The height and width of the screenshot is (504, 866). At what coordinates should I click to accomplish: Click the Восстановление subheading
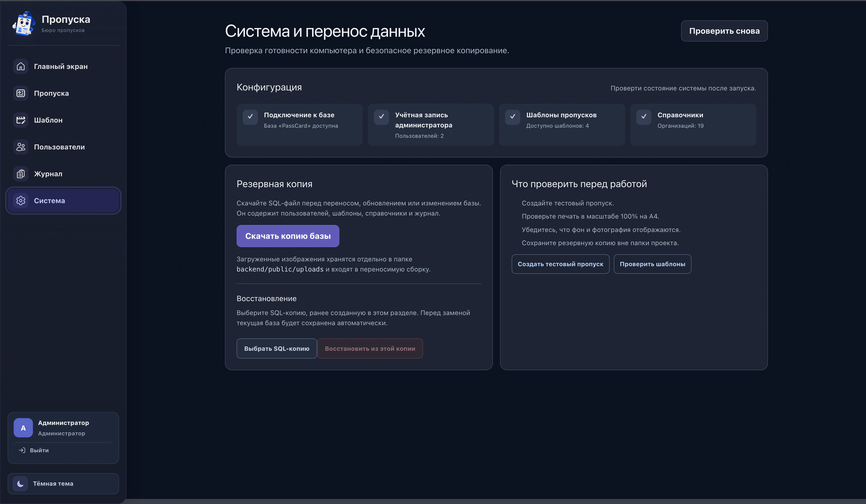pyautogui.click(x=266, y=299)
